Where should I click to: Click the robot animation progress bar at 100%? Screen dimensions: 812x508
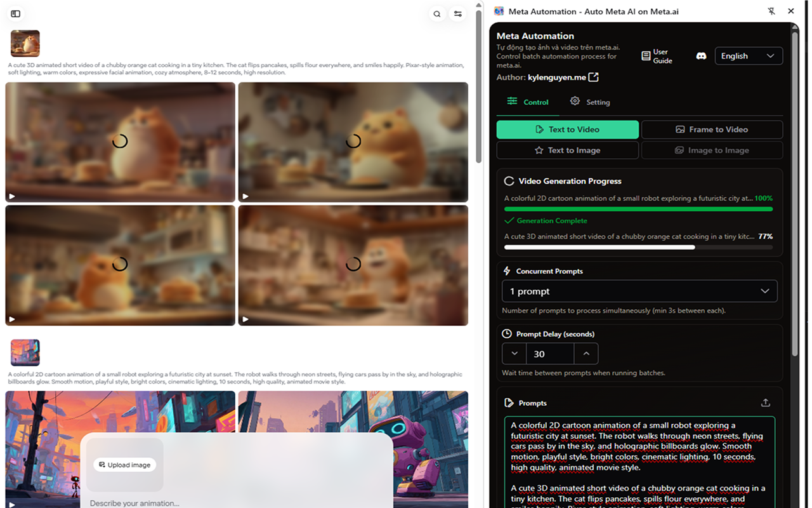(638, 209)
